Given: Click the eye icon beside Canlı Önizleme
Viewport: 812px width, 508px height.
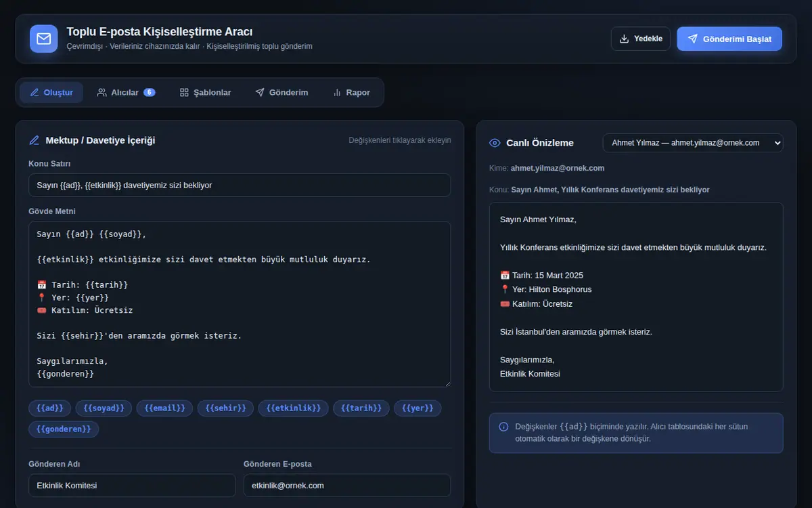Looking at the screenshot, I should pyautogui.click(x=495, y=143).
